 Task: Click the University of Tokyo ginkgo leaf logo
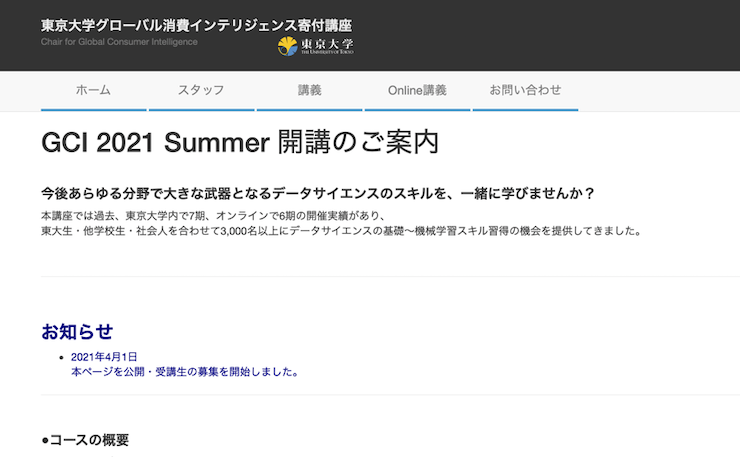click(287, 46)
